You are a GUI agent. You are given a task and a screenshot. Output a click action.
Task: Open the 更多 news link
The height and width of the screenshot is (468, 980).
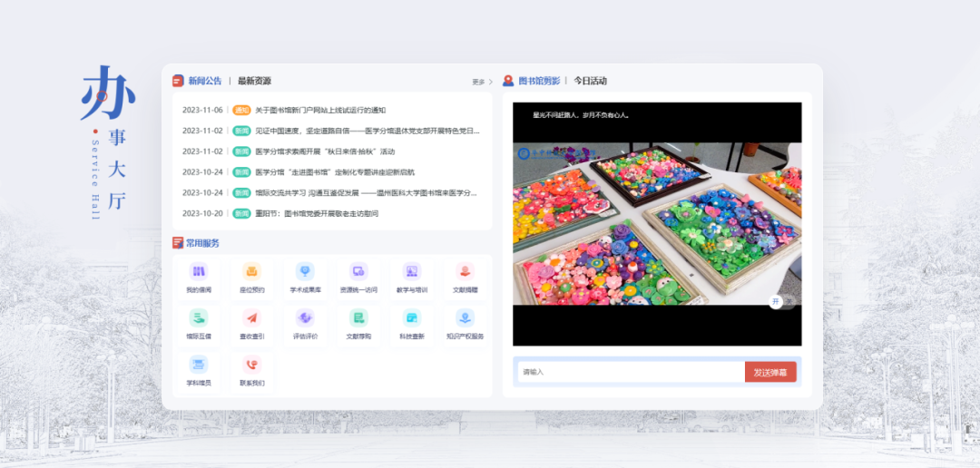tap(478, 82)
